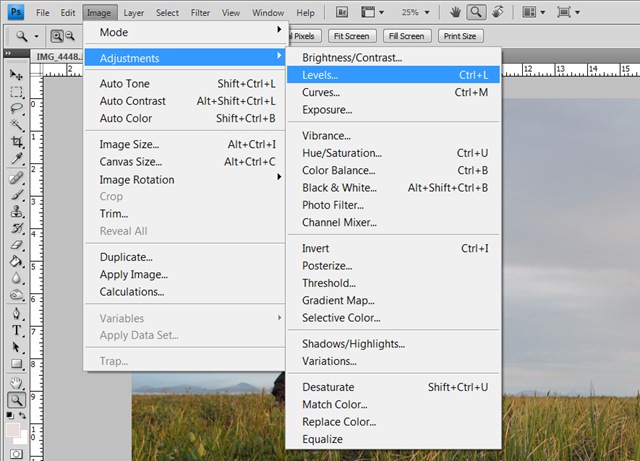The height and width of the screenshot is (461, 640).
Task: Select the Pen tool
Action: 16,314
